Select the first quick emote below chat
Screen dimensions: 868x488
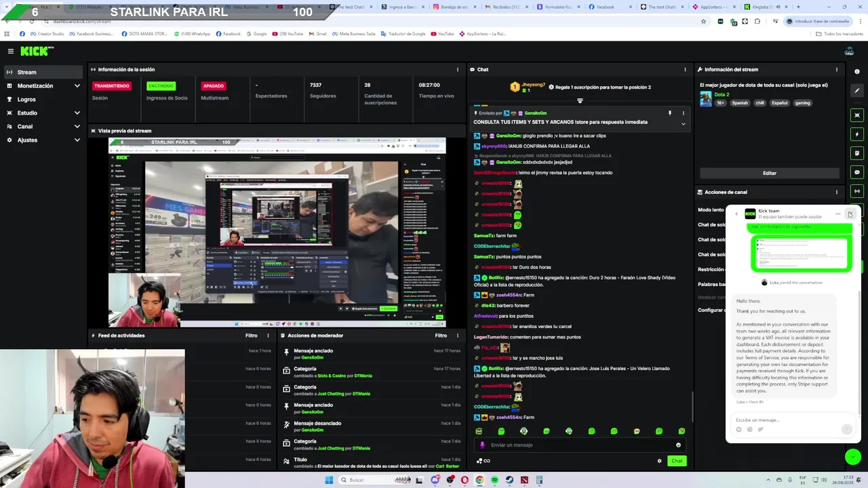tap(479, 431)
